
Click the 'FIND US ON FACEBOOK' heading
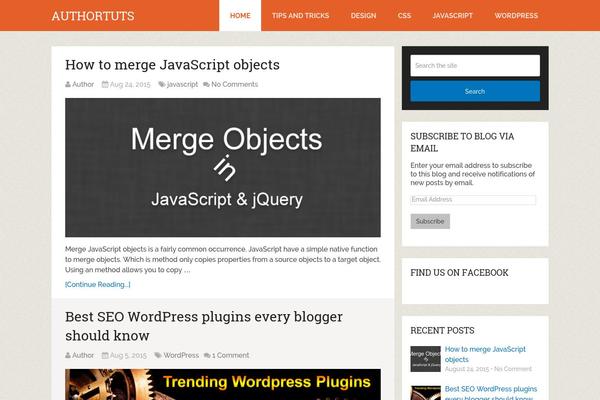pyautogui.click(x=459, y=273)
